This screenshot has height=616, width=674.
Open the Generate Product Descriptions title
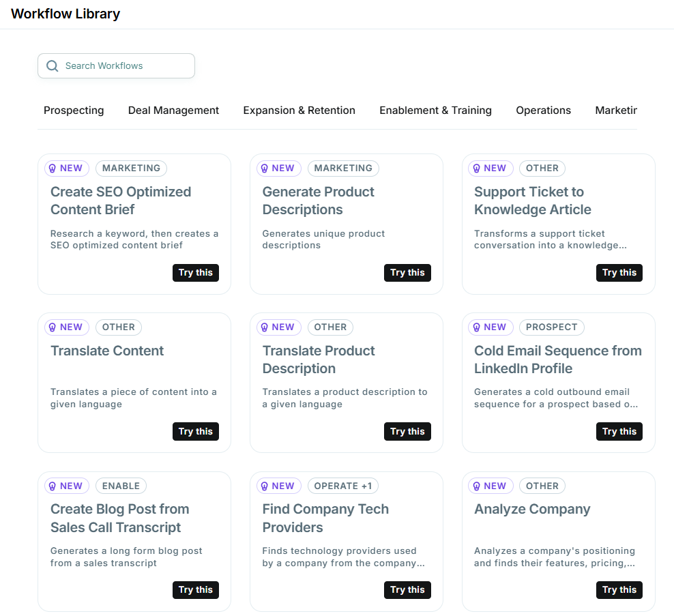tap(318, 201)
